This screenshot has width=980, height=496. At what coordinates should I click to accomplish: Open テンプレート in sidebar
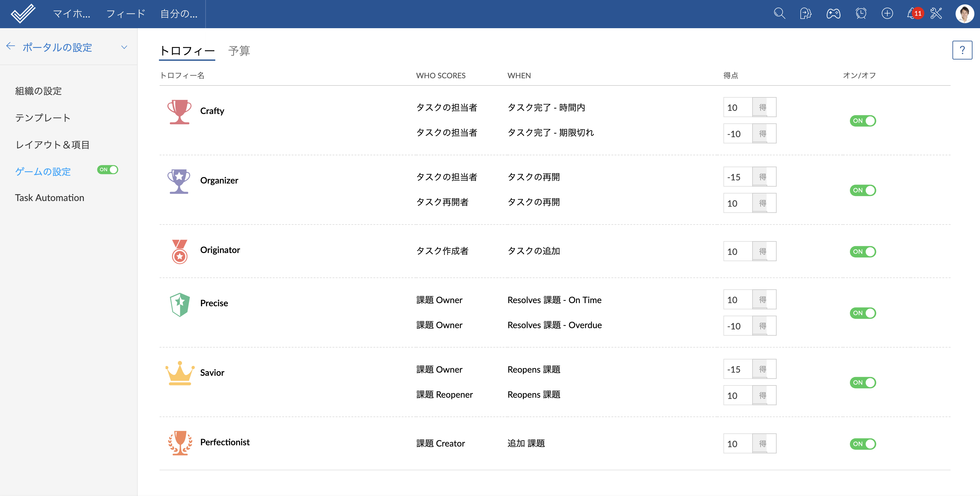43,118
